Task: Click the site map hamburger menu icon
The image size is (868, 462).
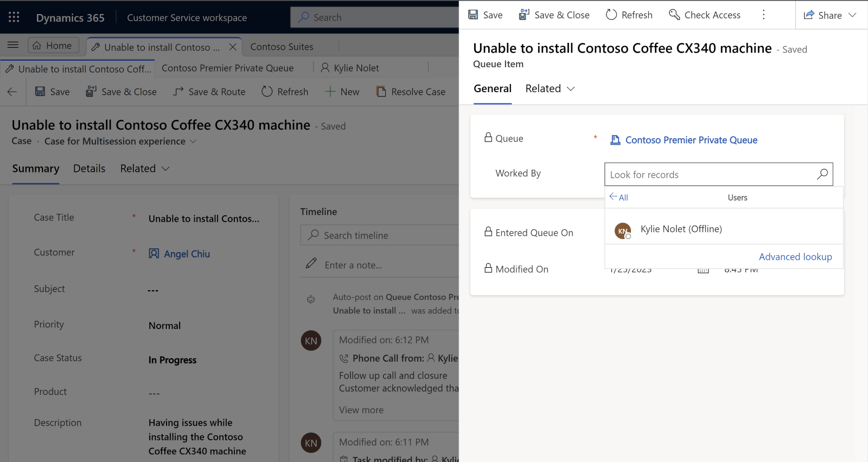Action: point(13,46)
